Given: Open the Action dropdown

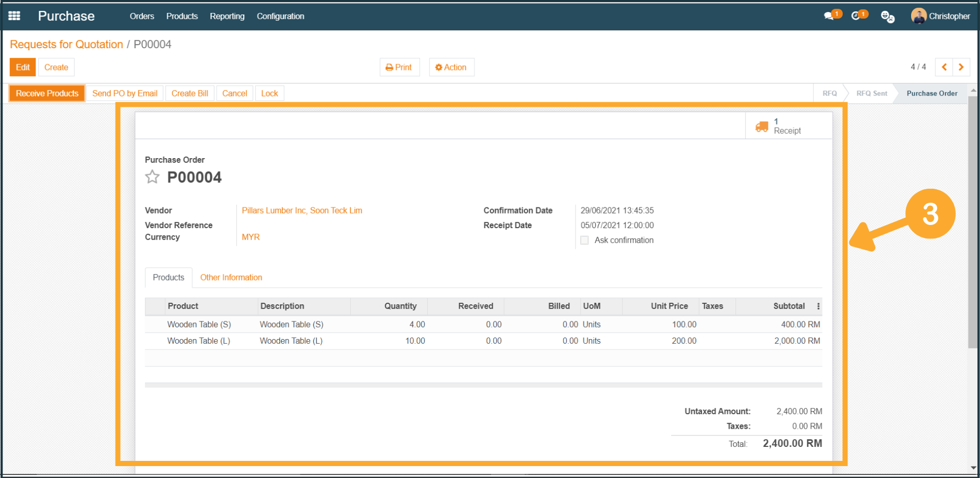Looking at the screenshot, I should tap(451, 67).
